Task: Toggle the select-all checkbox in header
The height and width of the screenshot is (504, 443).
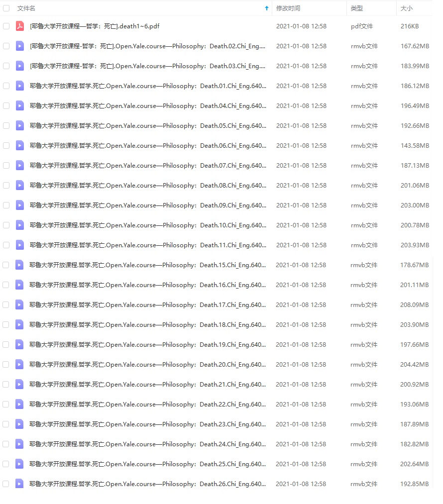Action: [x=6, y=8]
